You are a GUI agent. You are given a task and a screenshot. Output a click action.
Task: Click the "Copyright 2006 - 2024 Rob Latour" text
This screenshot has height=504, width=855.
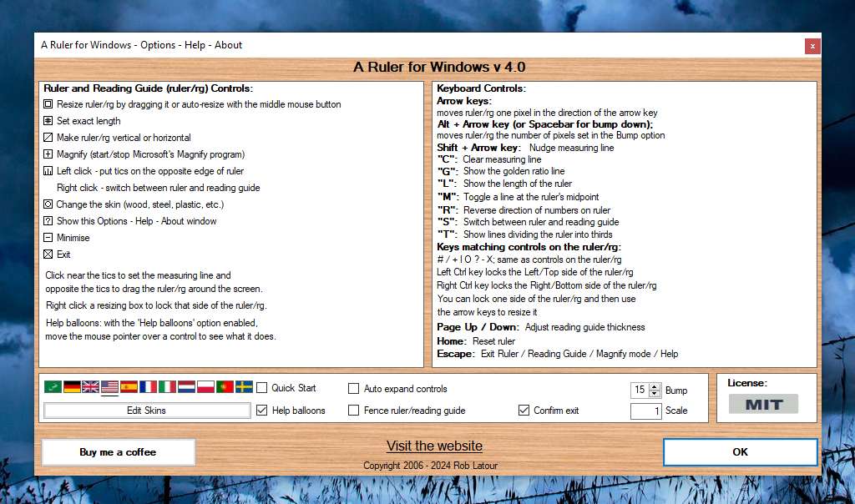tap(430, 466)
